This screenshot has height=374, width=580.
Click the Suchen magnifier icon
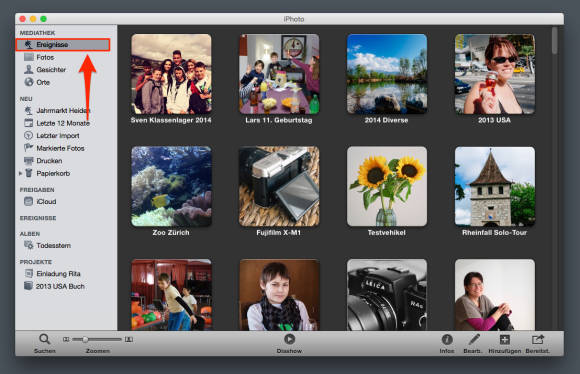[x=45, y=339]
